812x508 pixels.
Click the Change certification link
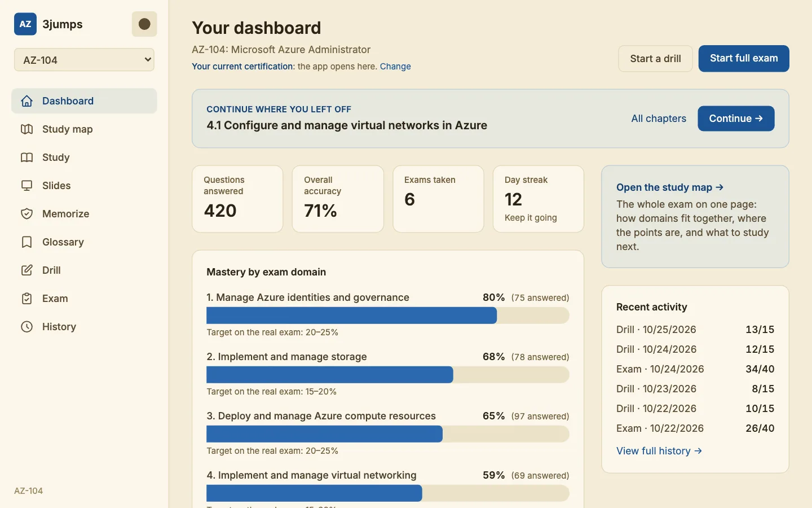[x=395, y=67]
